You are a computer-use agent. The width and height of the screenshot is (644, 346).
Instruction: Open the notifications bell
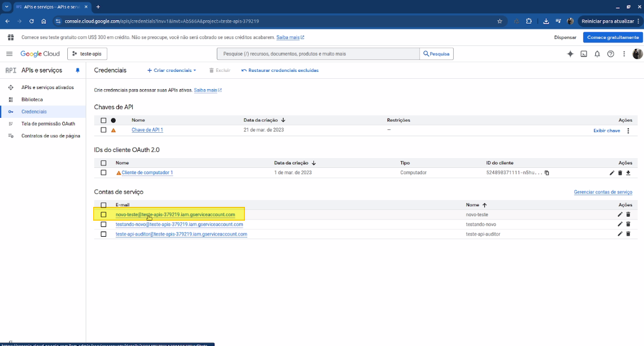pos(597,54)
